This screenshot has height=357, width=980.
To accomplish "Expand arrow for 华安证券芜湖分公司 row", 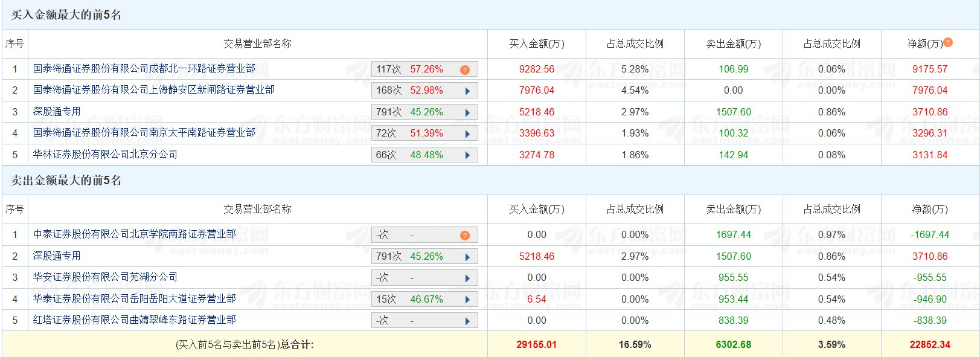I will 467,278.
